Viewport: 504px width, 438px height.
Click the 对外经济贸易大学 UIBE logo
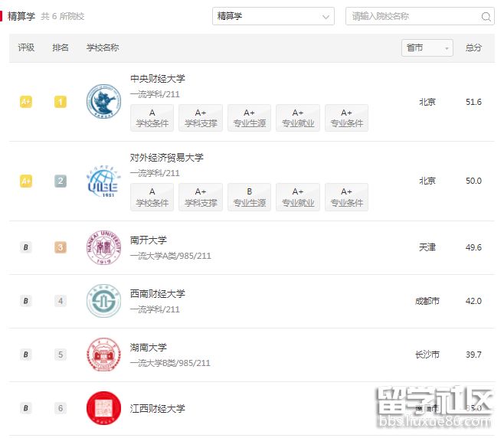(x=103, y=181)
